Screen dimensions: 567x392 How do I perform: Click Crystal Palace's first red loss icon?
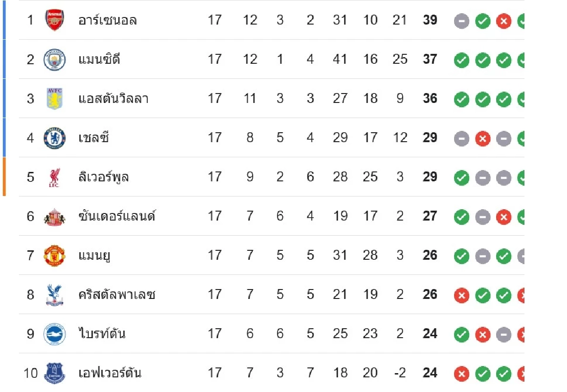pos(462,296)
